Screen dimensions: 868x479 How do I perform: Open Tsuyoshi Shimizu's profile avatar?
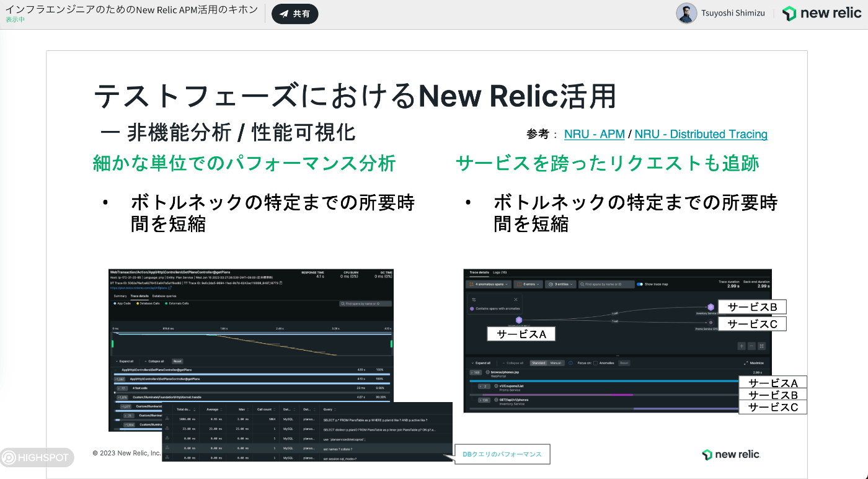(x=686, y=14)
